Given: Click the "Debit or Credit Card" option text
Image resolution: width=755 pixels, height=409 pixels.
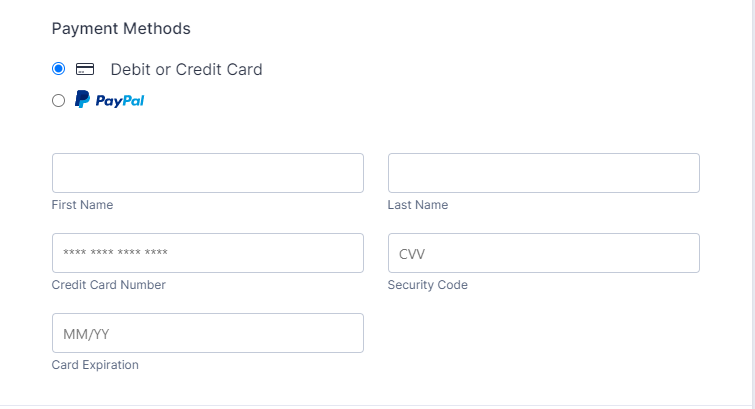Looking at the screenshot, I should [x=186, y=69].
